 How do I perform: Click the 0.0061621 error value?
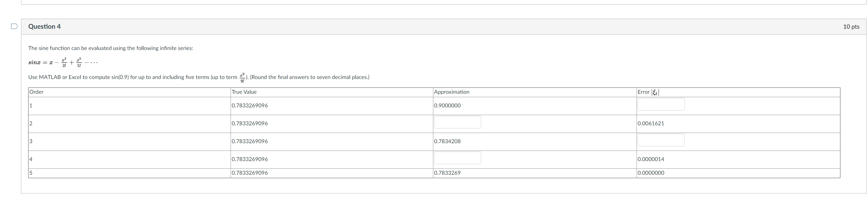(651, 123)
